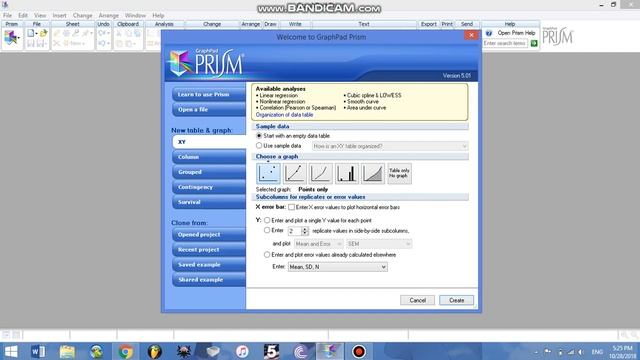Open Organization of data table link
The image size is (640, 360).
pos(284,115)
